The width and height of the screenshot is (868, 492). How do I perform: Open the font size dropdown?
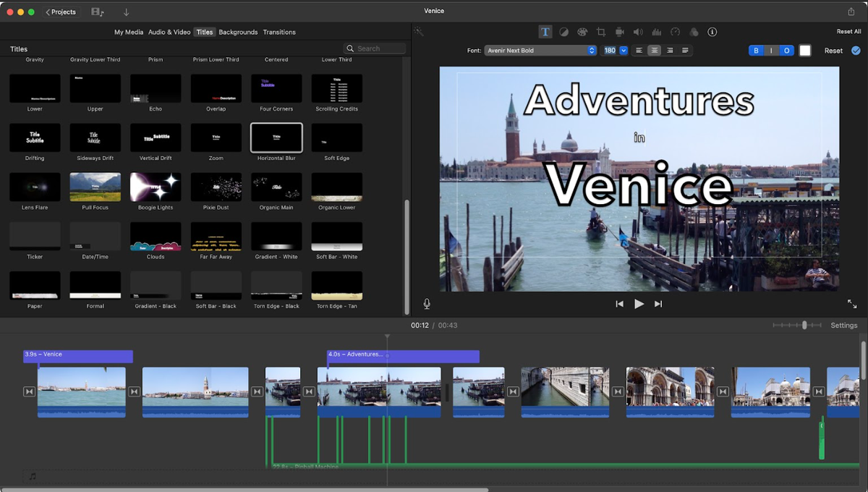[x=623, y=50]
